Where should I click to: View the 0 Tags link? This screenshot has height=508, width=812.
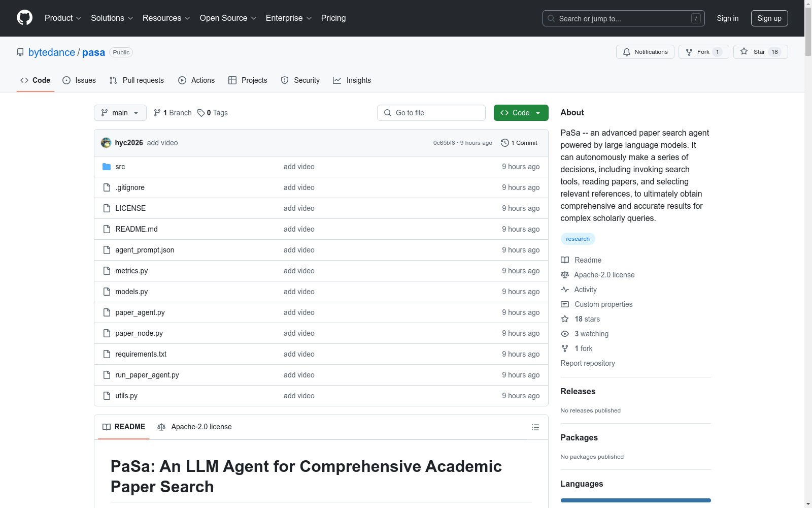click(x=213, y=113)
